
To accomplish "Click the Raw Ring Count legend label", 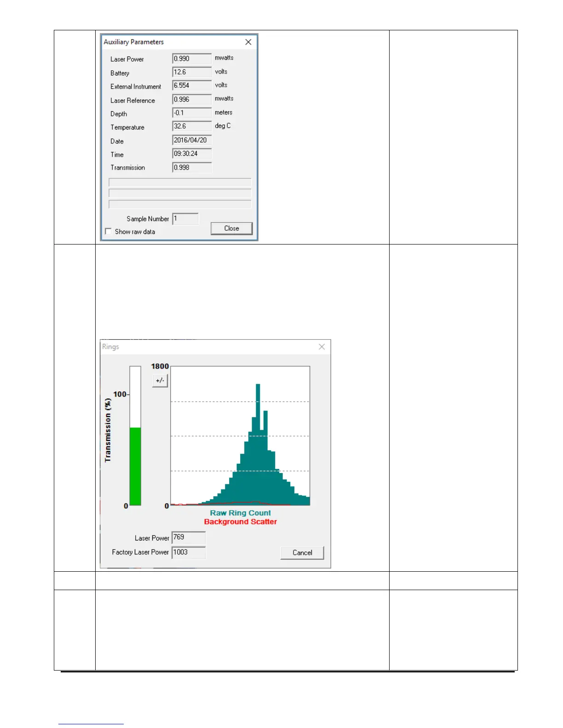I will point(240,513).
